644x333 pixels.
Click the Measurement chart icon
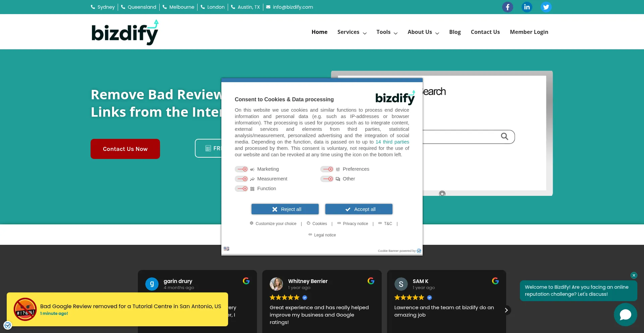pyautogui.click(x=252, y=179)
